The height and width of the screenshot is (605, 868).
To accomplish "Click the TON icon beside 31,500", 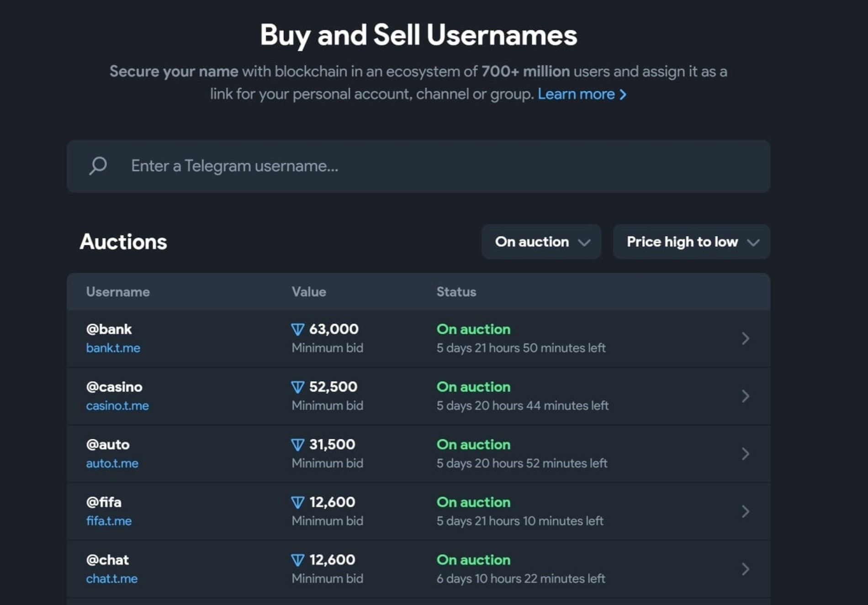I will coord(297,445).
